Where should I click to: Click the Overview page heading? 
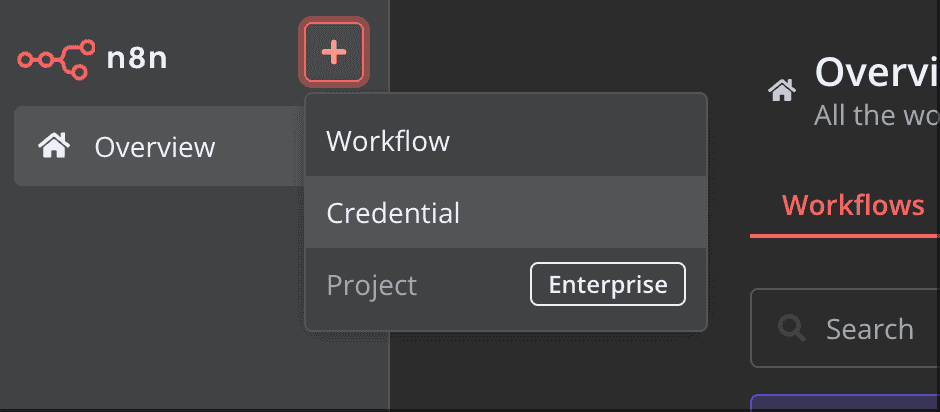877,71
